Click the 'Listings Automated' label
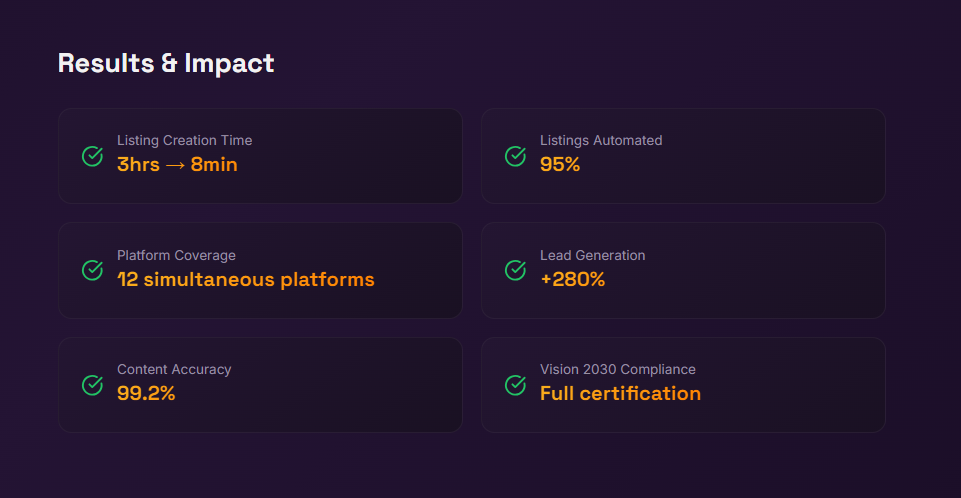The width and height of the screenshot is (961, 498). coord(601,141)
